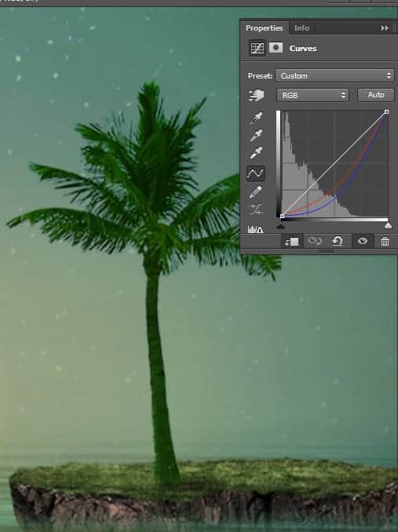Image resolution: width=398 pixels, height=532 pixels.
Task: Open the RGB channel dropdown
Action: pyautogui.click(x=312, y=96)
